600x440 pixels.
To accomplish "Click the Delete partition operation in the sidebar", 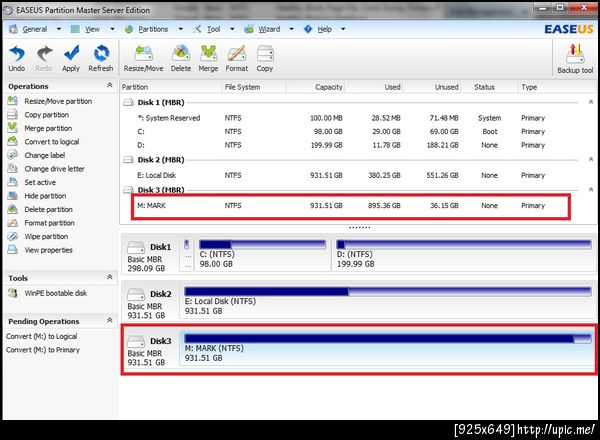I will coord(48,209).
